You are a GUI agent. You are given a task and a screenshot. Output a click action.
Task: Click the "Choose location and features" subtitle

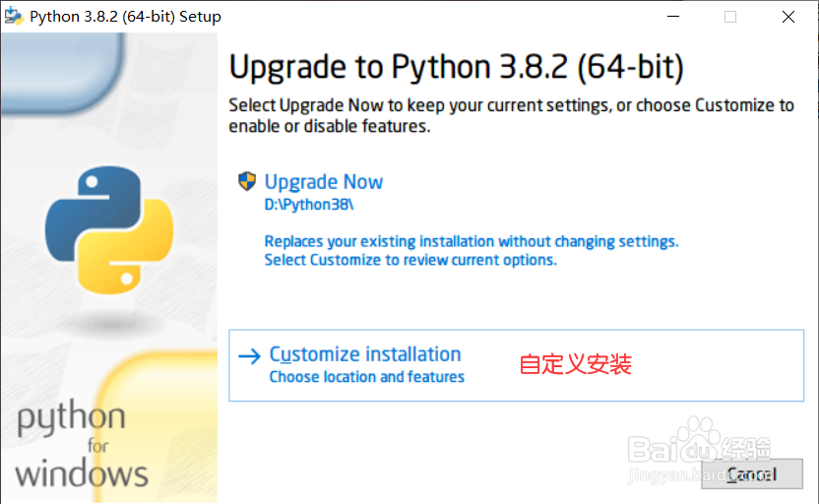click(366, 377)
